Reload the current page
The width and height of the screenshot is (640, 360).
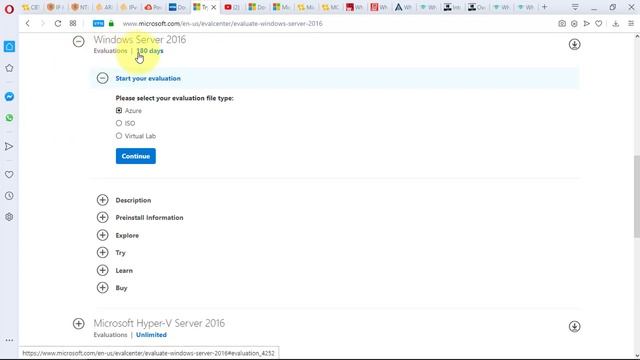tap(58, 24)
